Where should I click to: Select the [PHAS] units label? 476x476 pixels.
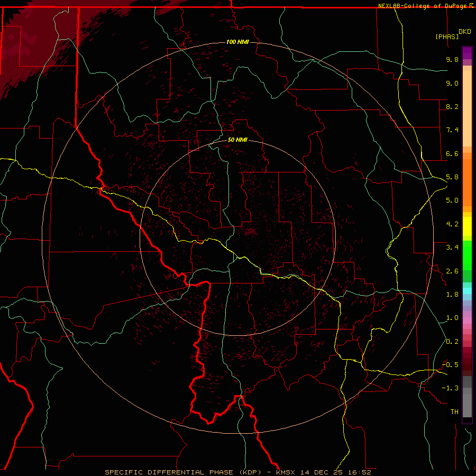click(447, 36)
